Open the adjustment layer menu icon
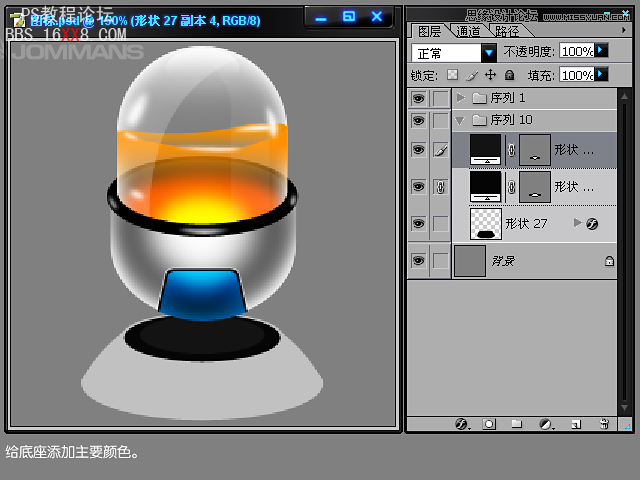 546,424
